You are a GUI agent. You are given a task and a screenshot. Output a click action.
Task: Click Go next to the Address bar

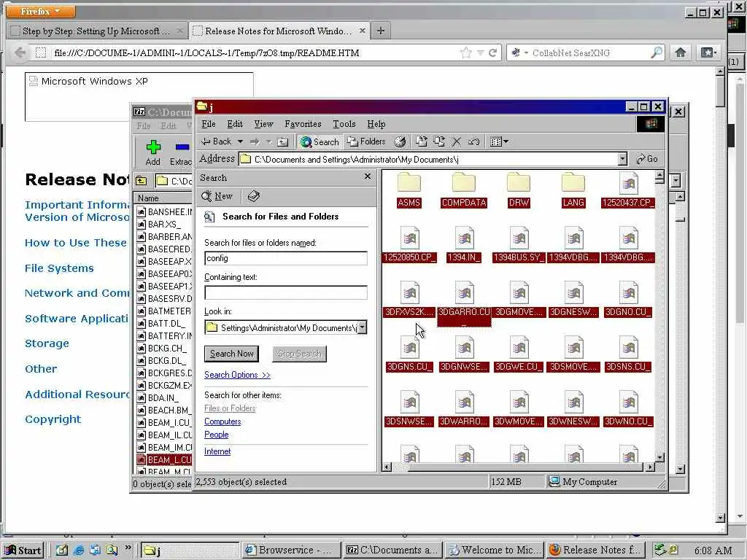click(647, 159)
